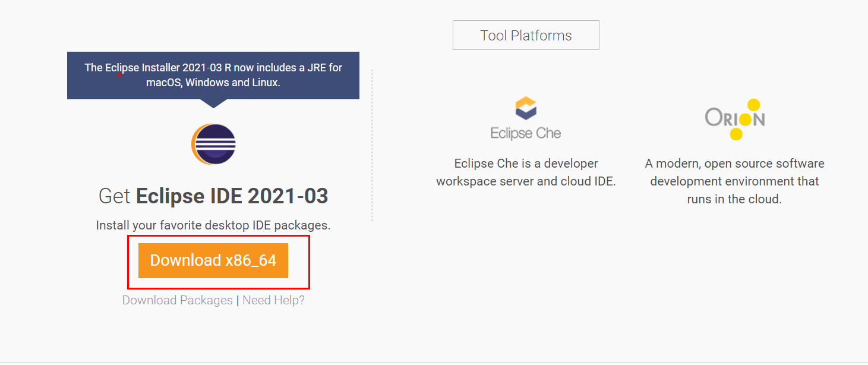This screenshot has height=365, width=868.
Task: Click the Eclipse Che logo
Action: (x=526, y=119)
